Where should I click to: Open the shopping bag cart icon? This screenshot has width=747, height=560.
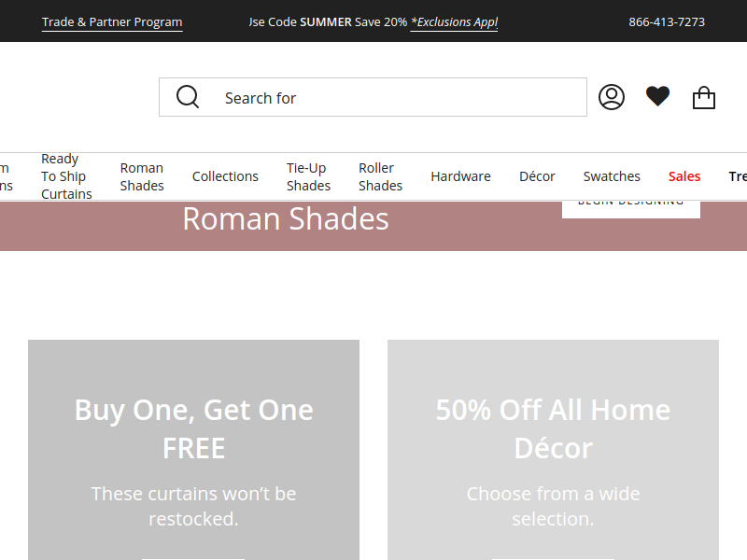[704, 98]
